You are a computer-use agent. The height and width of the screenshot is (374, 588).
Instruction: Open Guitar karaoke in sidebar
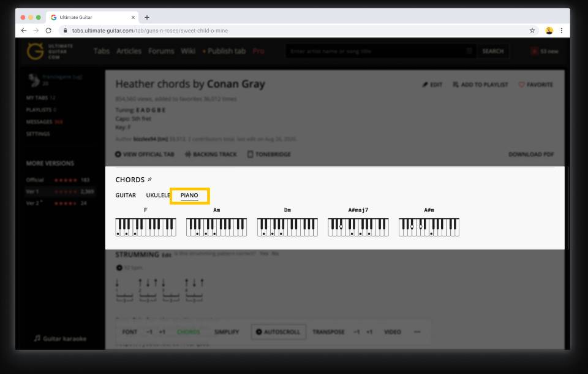(60, 338)
